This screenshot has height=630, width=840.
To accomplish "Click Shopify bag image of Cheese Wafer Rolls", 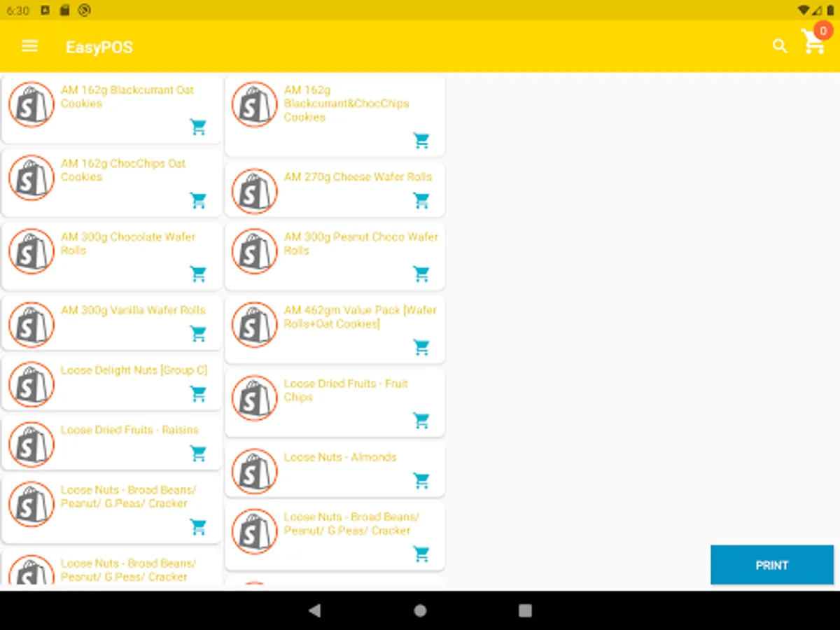I will 255,191.
